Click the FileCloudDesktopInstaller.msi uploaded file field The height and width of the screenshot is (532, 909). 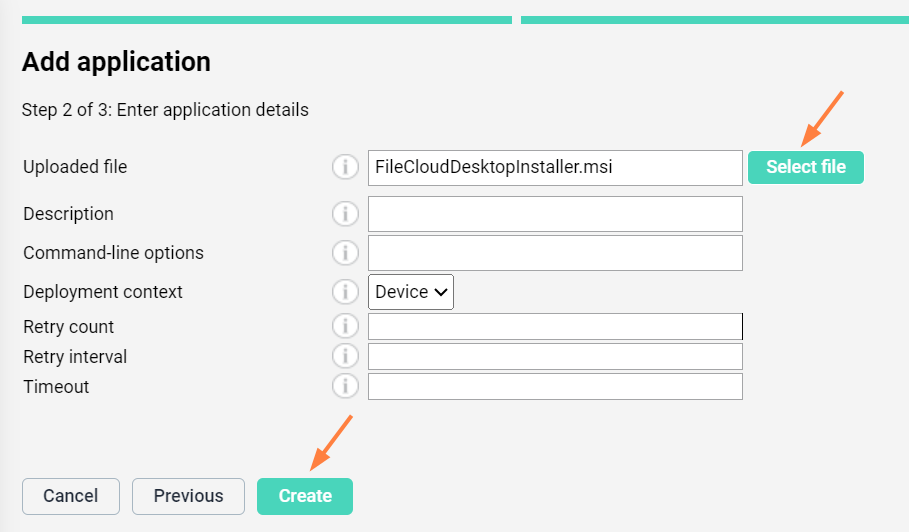pos(555,167)
